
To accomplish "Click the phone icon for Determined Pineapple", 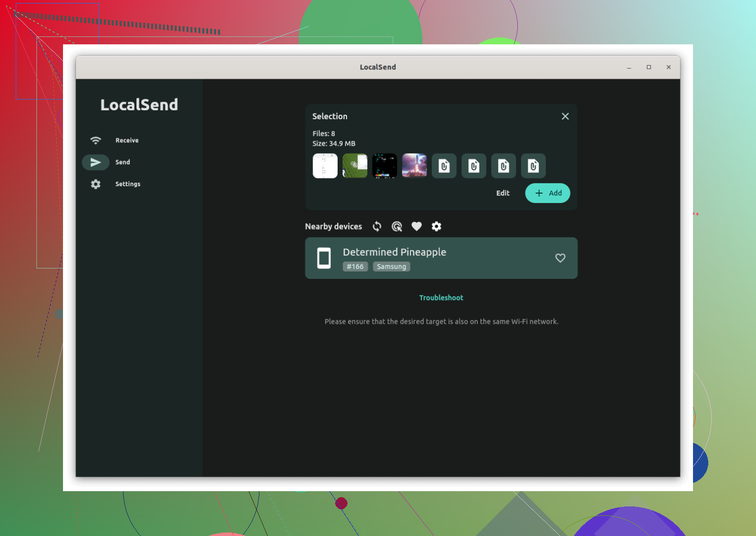I will click(324, 258).
